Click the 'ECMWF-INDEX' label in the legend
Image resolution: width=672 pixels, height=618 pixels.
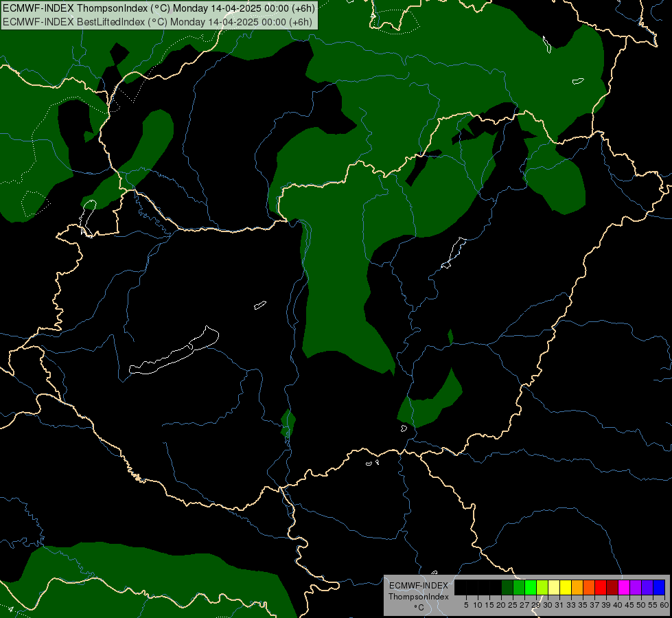(x=418, y=586)
